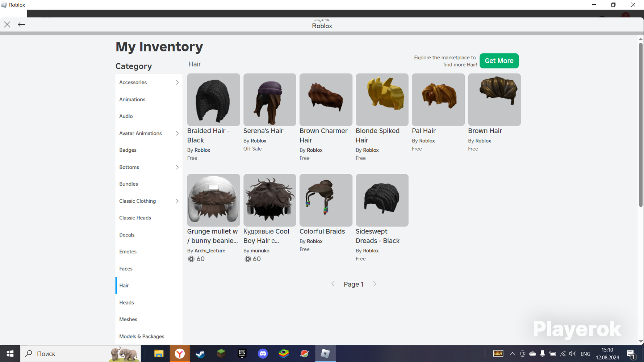The image size is (644, 362).
Task: Go to the previous inventory page
Action: point(333,284)
